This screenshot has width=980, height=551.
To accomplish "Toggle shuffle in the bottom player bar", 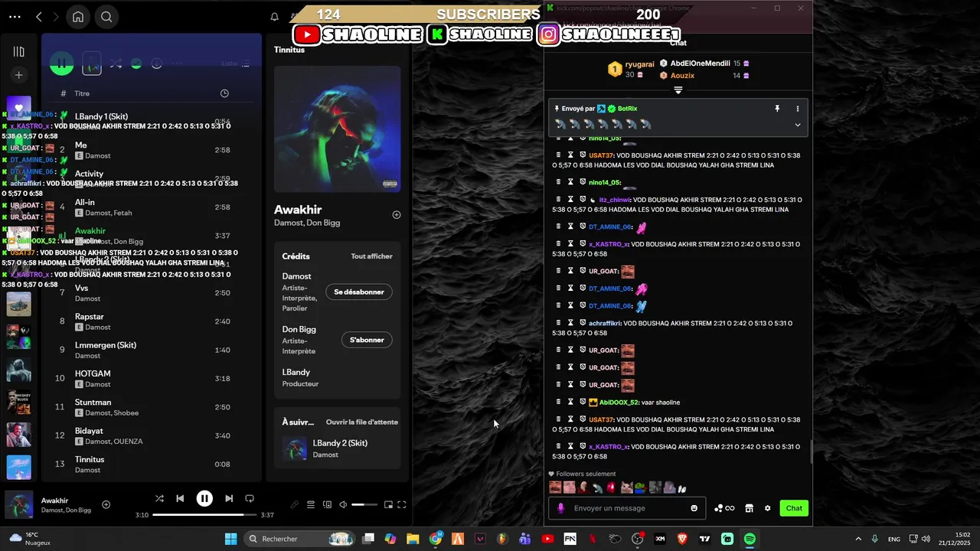I will tap(159, 498).
